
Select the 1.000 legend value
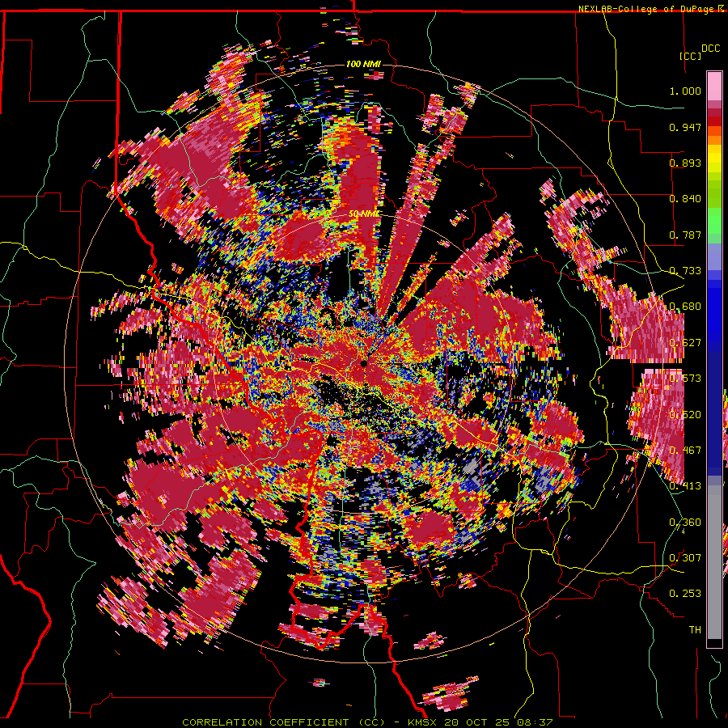coord(685,91)
